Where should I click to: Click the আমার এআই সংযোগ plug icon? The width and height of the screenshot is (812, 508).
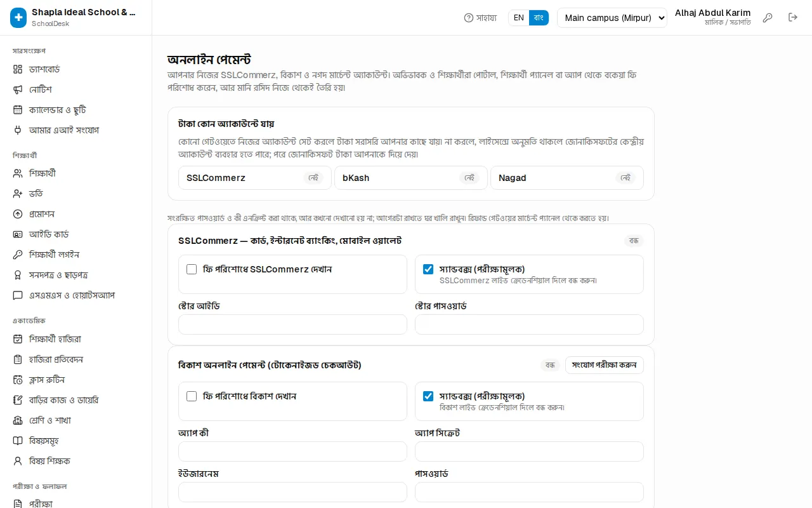click(x=18, y=130)
